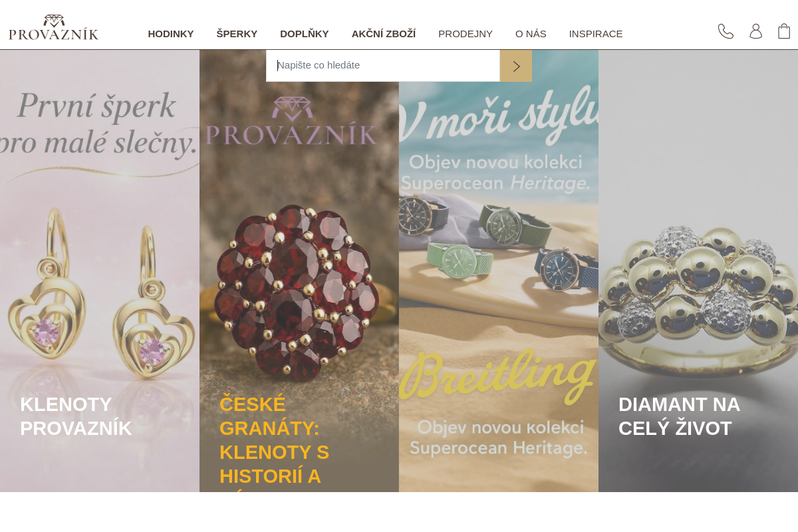Open the Klenoty Provazník banner heading
The image size is (798, 532).
[x=76, y=416]
